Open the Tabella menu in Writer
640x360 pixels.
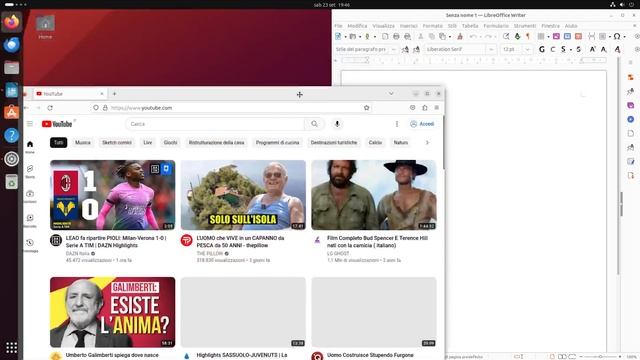point(470,26)
